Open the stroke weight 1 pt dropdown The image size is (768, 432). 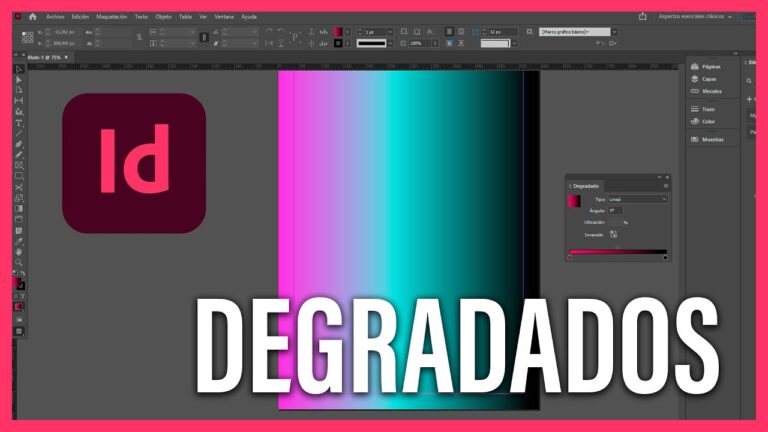390,32
